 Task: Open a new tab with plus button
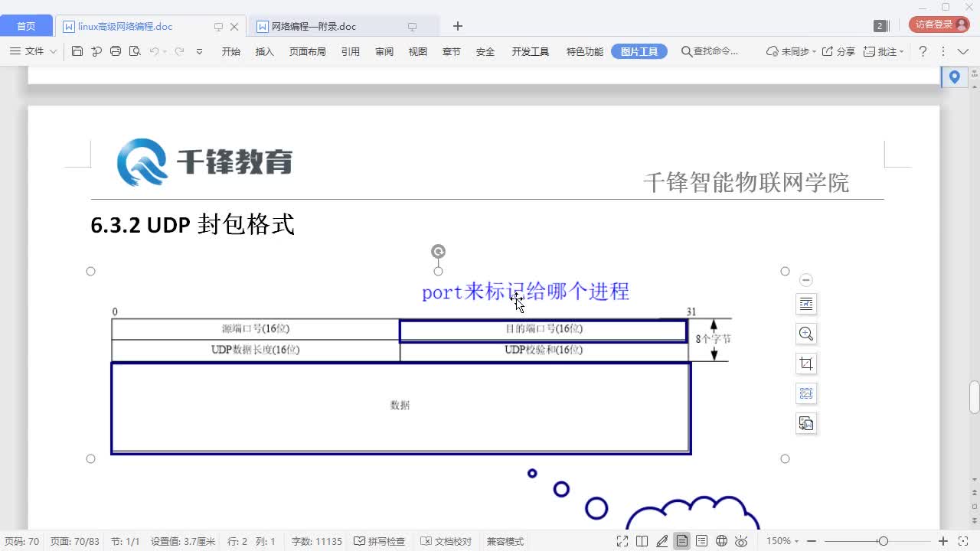click(458, 26)
